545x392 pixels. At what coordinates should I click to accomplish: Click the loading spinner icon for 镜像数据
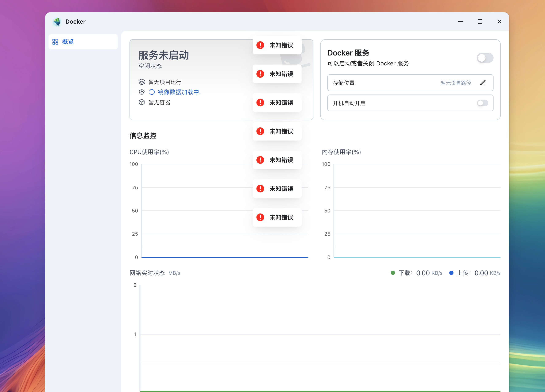152,92
